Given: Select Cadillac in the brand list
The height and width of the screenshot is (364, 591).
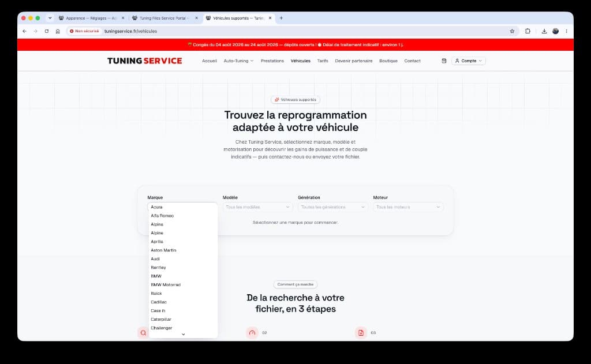Looking at the screenshot, I should point(183,302).
